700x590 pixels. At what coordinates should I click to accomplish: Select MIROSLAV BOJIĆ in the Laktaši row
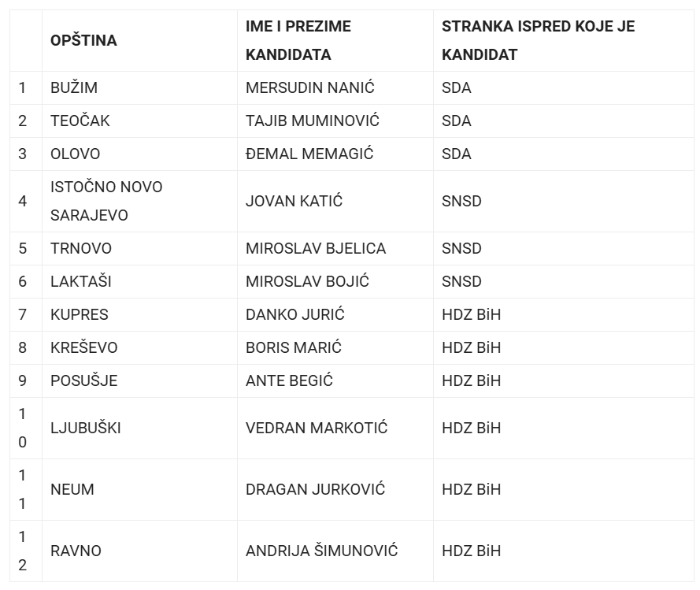pyautogui.click(x=307, y=281)
